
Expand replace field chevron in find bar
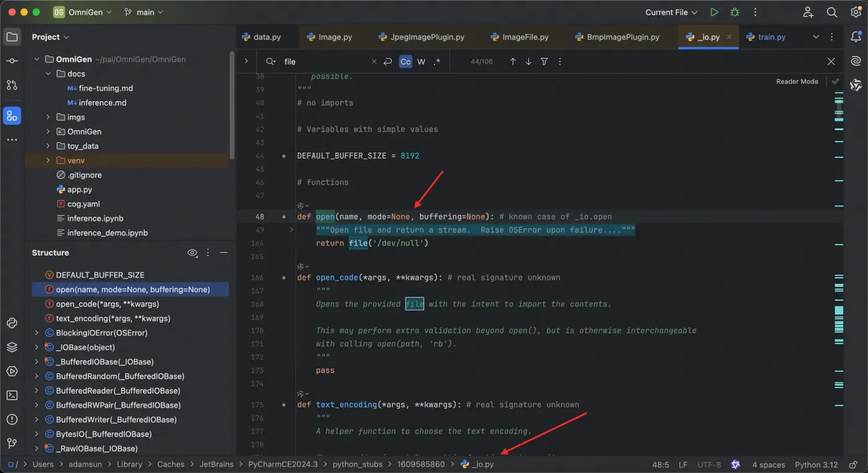[246, 61]
